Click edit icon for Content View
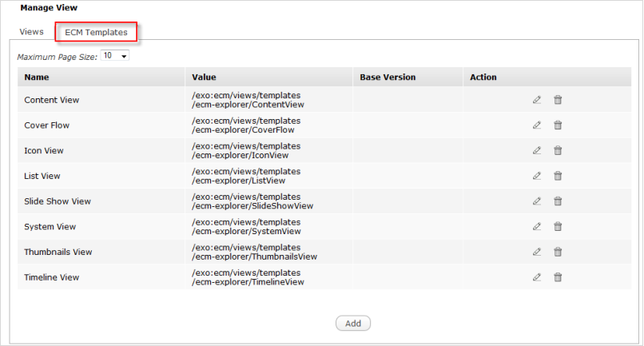644x346 pixels. point(537,100)
